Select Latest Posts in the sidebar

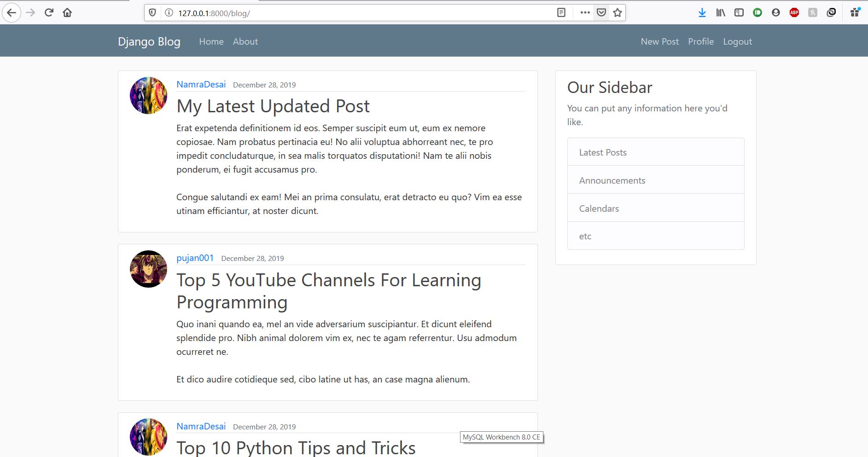pos(656,152)
